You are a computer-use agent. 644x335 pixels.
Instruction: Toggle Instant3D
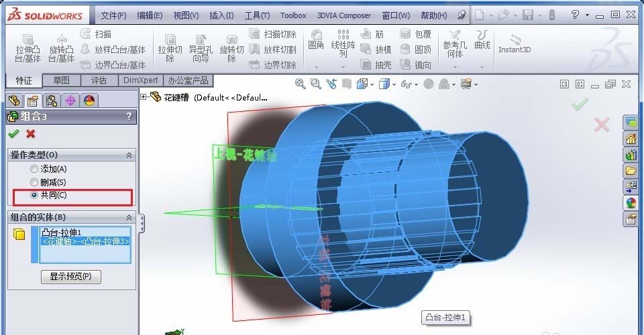point(515,44)
